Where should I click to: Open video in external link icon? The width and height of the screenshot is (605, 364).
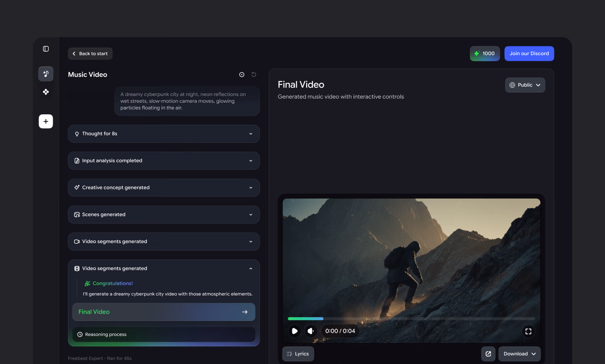tap(488, 354)
